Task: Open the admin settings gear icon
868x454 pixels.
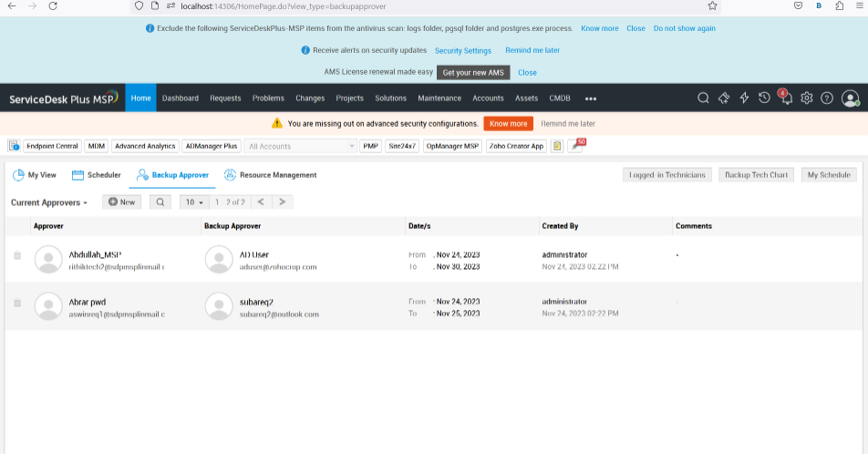Action: point(807,98)
